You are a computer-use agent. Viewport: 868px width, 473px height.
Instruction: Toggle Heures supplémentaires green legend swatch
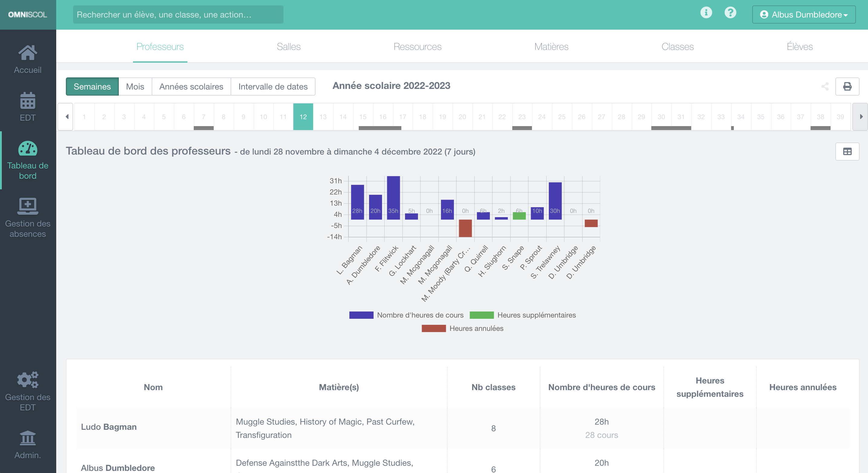coord(481,315)
